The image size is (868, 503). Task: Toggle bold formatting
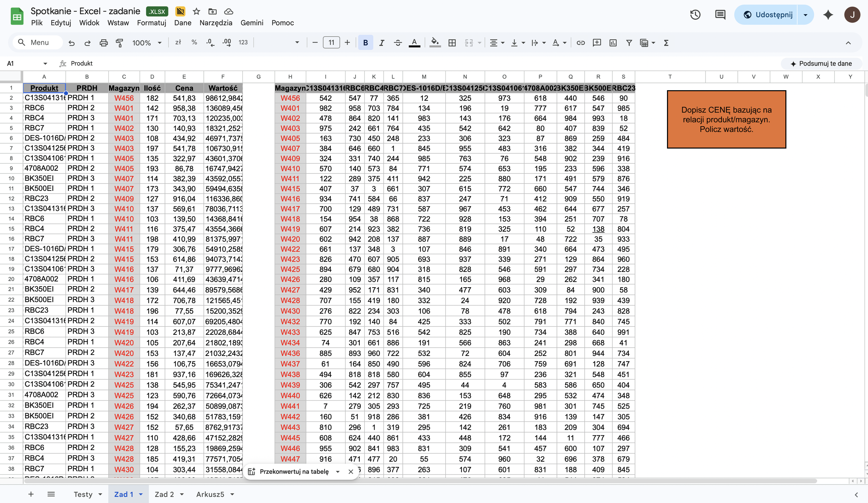365,43
